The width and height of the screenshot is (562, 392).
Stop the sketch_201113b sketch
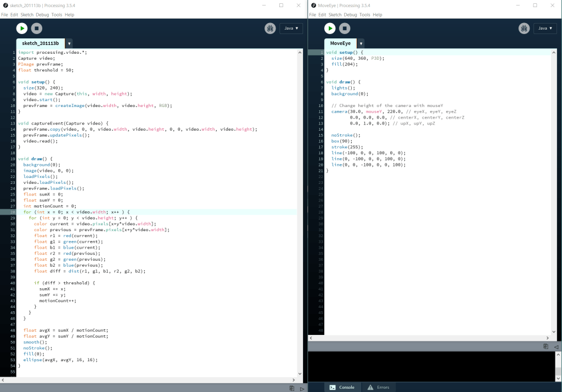coord(36,28)
